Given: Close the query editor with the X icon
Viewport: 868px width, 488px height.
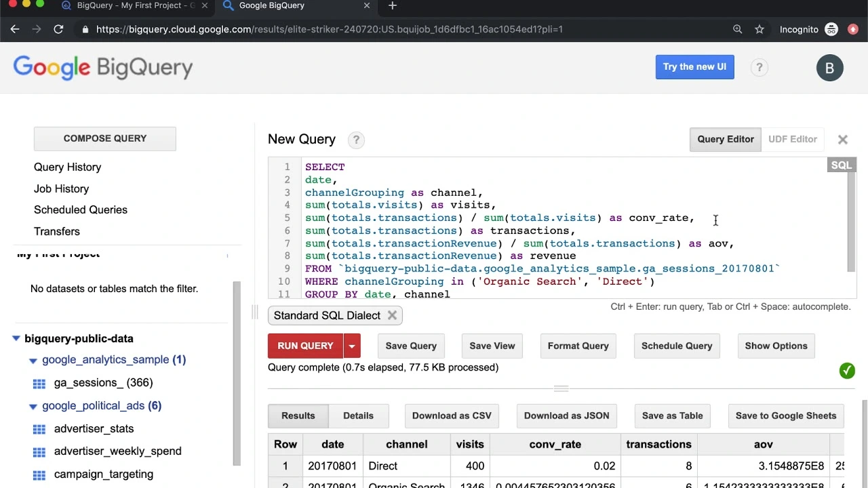Looking at the screenshot, I should [843, 140].
